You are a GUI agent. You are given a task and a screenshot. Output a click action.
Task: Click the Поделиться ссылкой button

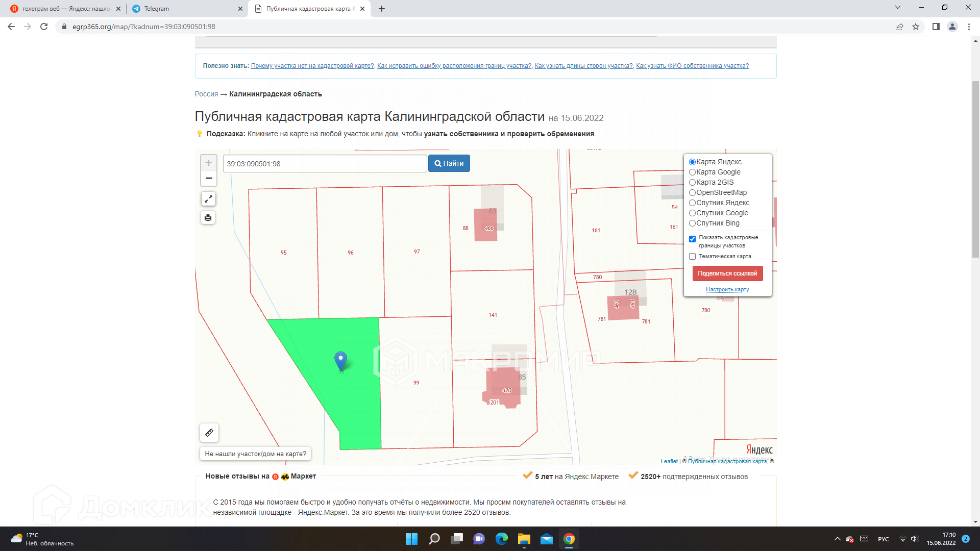point(727,273)
